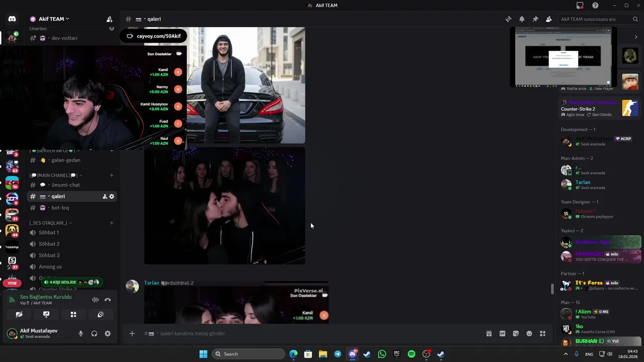Disconnect from voice with hang-up icon
This screenshot has height=362, width=644.
point(108,300)
